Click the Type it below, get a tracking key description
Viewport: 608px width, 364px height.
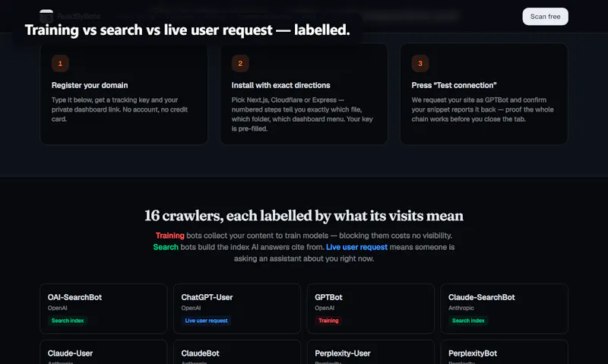pyautogui.click(x=120, y=109)
